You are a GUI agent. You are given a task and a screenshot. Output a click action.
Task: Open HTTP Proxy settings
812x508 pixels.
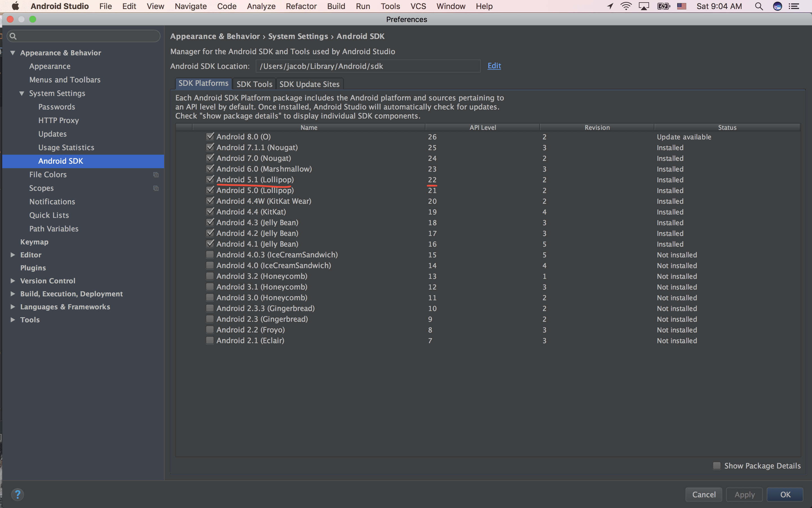coord(58,120)
